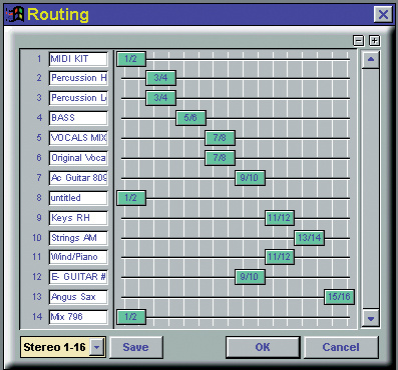398x370 pixels.
Task: Click track number 7 label
Action: click(x=39, y=178)
